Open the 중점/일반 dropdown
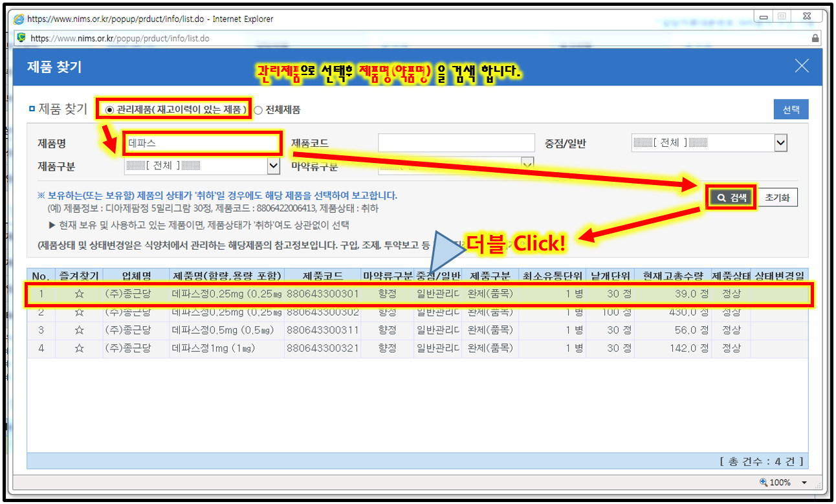Image resolution: width=836 pixels, height=504 pixels. tap(780, 143)
